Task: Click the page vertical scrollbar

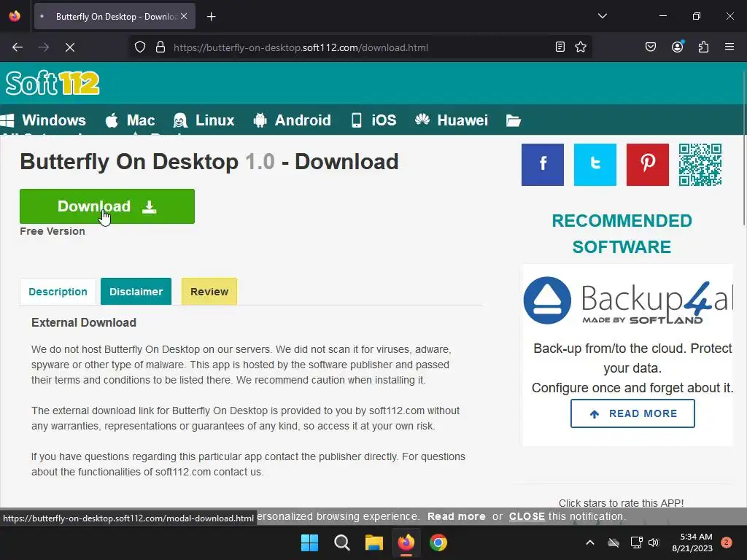Action: point(744,147)
